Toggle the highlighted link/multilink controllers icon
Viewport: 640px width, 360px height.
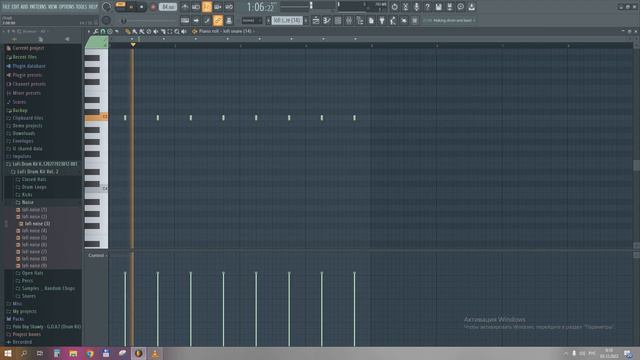(218, 20)
